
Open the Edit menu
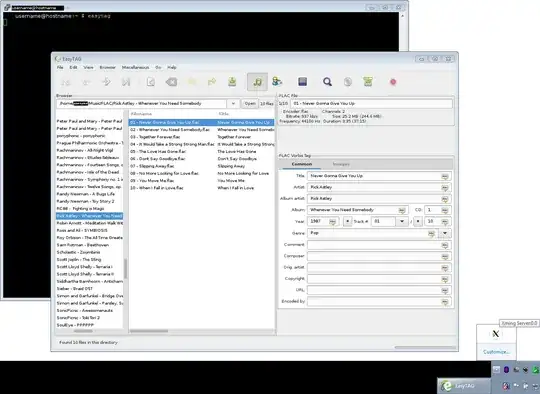(x=73, y=68)
